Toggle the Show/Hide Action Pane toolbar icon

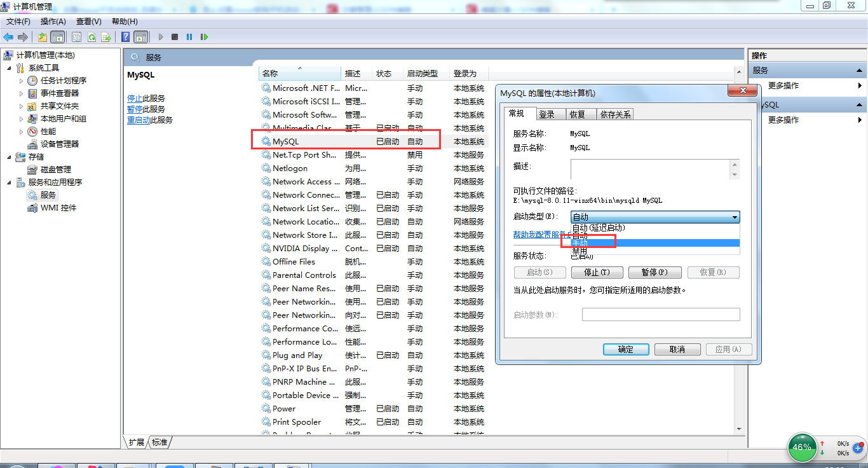point(141,37)
